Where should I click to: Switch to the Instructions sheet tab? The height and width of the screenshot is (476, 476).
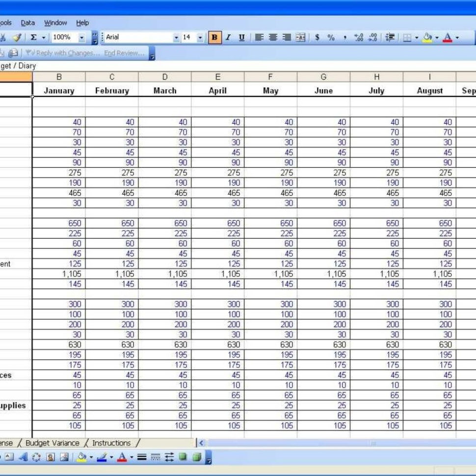click(111, 443)
